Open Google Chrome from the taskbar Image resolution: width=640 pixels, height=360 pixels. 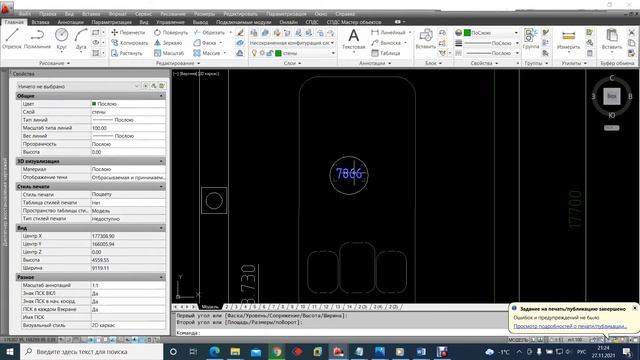[x=277, y=351]
